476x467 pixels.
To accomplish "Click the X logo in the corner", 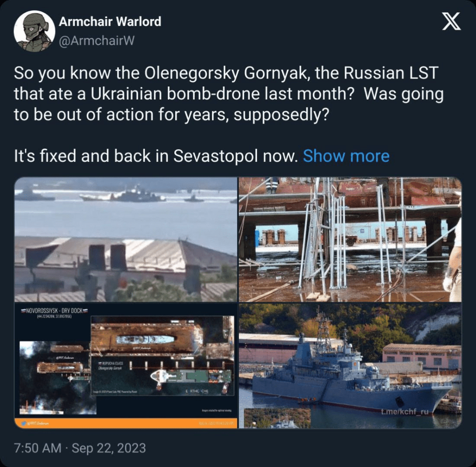I will [x=451, y=21].
